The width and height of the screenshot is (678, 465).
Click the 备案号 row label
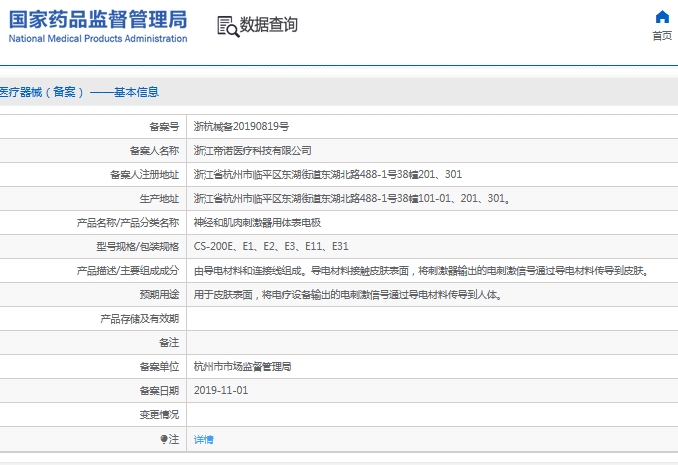pyautogui.click(x=164, y=126)
